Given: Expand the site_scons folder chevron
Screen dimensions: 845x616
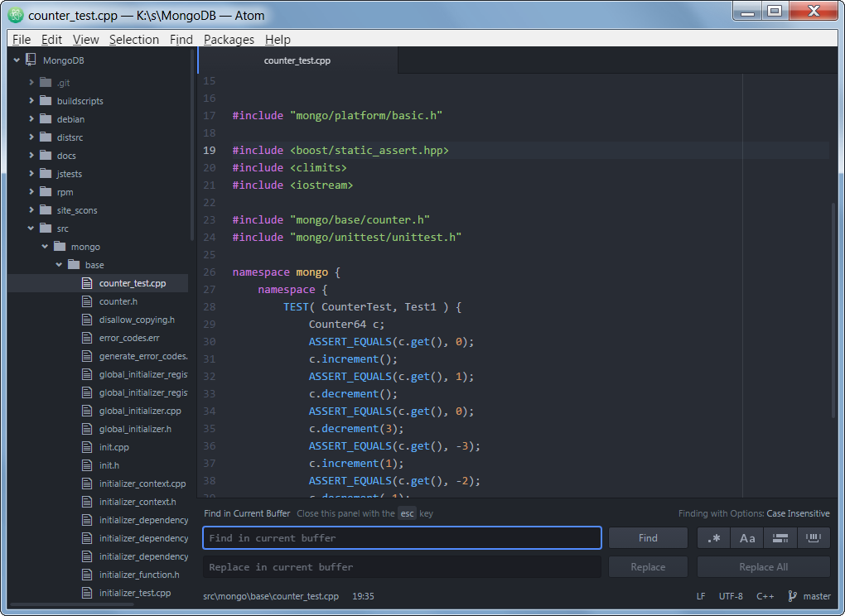Looking at the screenshot, I should point(31,210).
